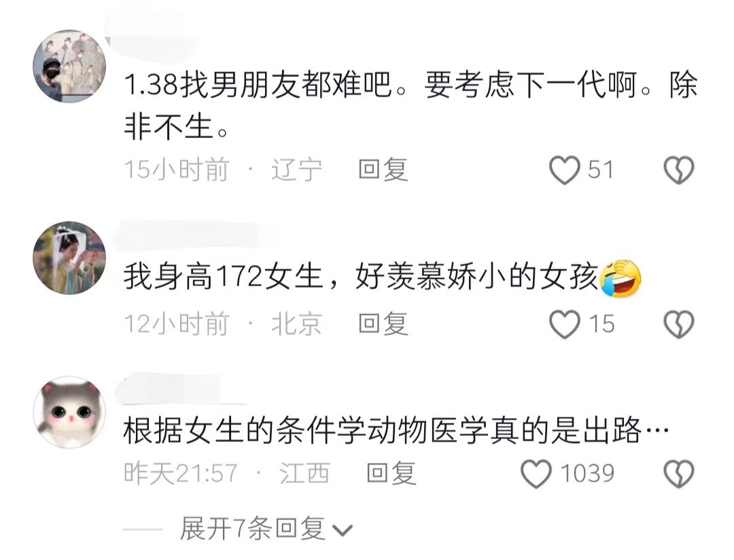
Task: Dislike the Liaoning user's comment
Action: (x=679, y=170)
